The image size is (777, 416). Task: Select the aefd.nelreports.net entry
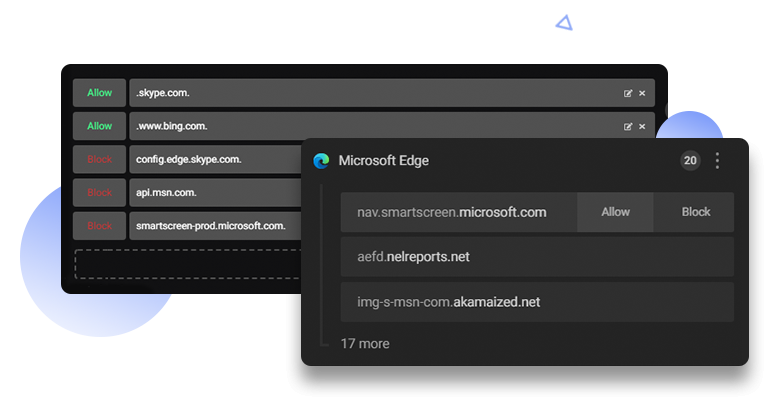pyautogui.click(x=537, y=257)
